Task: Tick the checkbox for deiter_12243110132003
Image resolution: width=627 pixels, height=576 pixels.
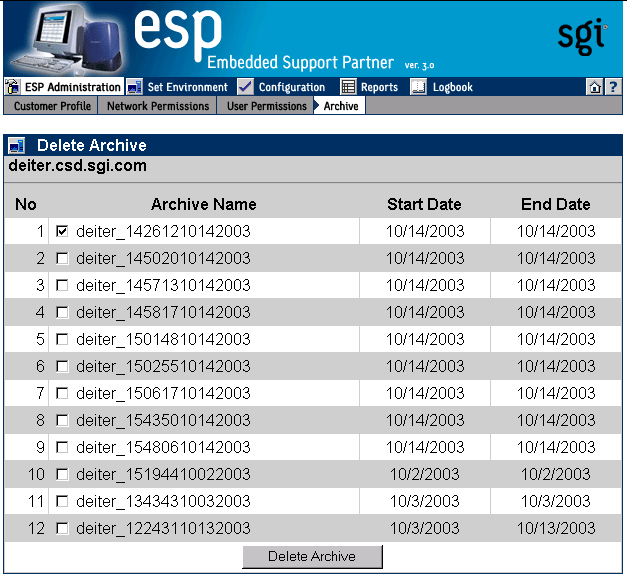Action: click(x=62, y=528)
